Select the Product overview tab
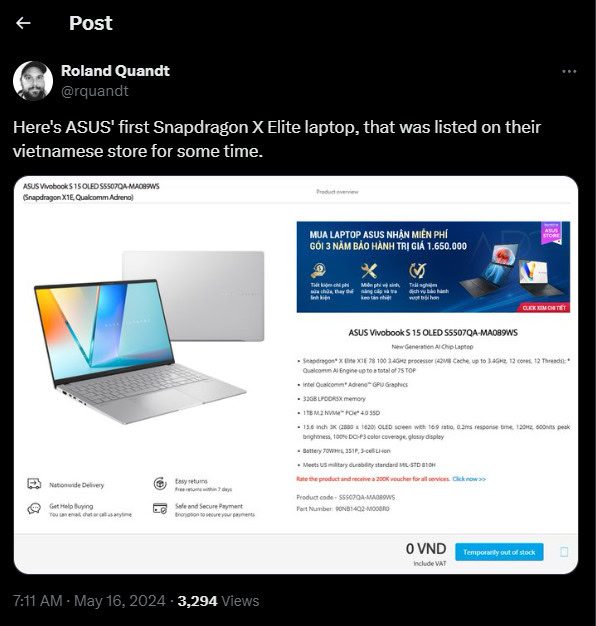This screenshot has width=596, height=626. pyautogui.click(x=337, y=192)
